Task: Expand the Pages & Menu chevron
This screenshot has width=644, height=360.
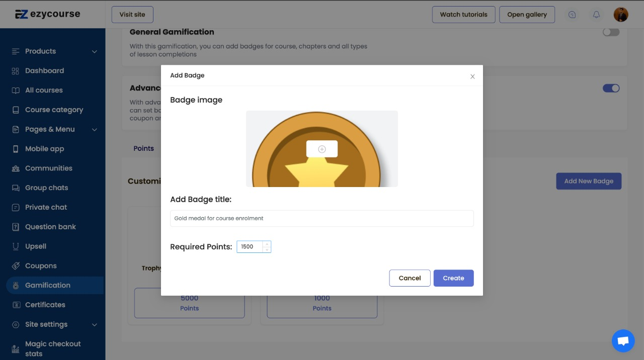Action: click(x=95, y=129)
